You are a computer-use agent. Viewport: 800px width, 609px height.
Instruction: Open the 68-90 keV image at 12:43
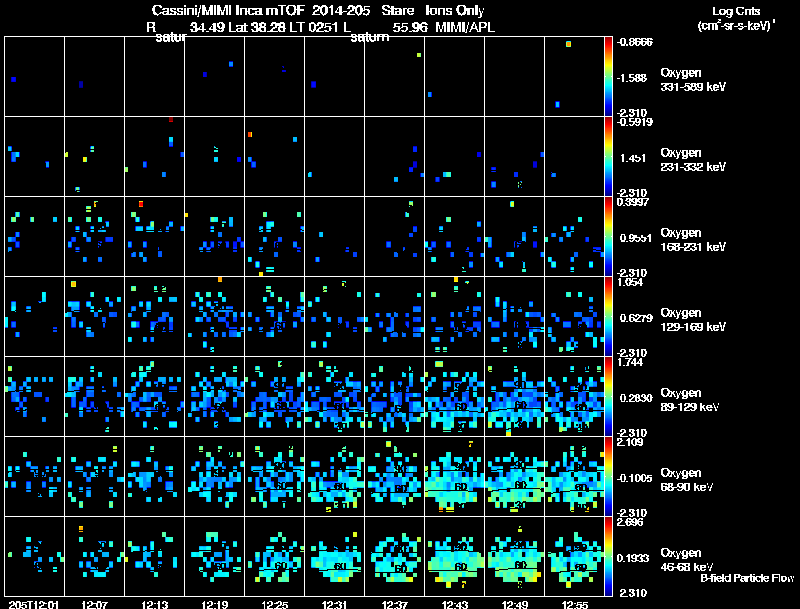(455, 477)
